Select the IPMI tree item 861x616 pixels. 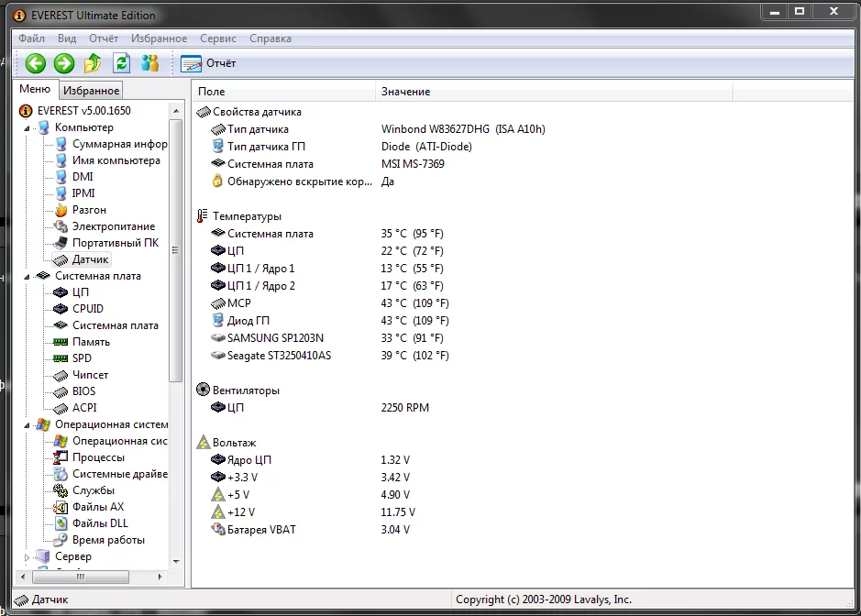point(83,193)
